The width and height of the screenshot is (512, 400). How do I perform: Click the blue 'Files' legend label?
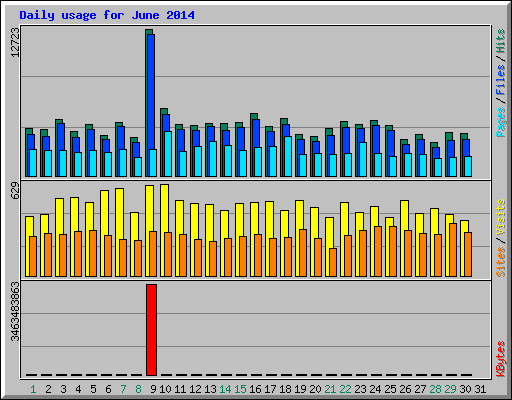[500, 80]
